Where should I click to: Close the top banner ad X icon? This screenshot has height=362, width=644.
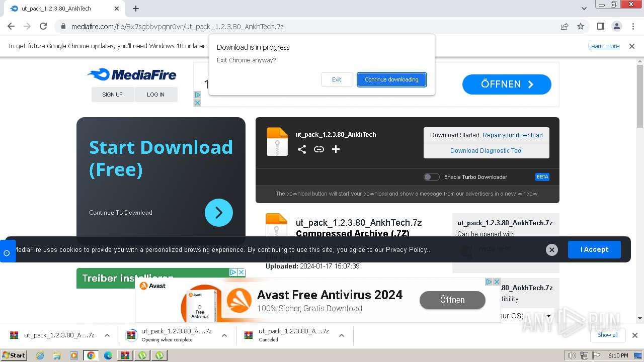coord(197,103)
